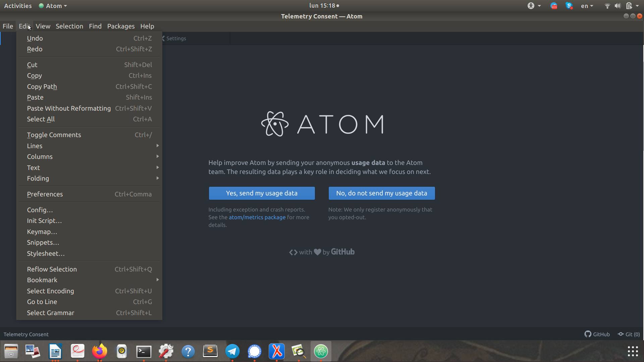This screenshot has height=362, width=644.
Task: Expand the Lines submenu
Action: 89,146
